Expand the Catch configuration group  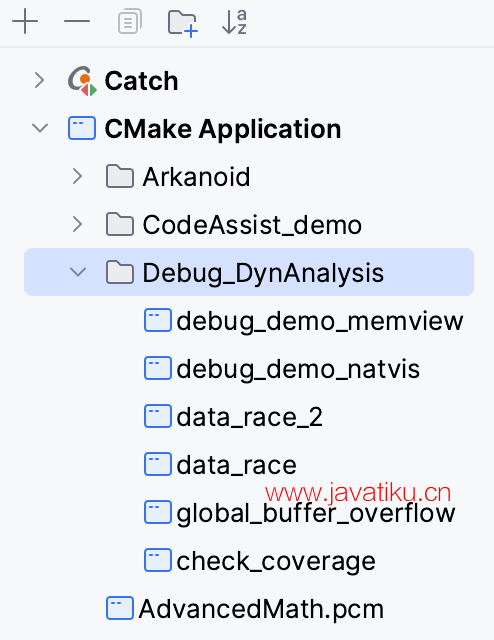40,80
